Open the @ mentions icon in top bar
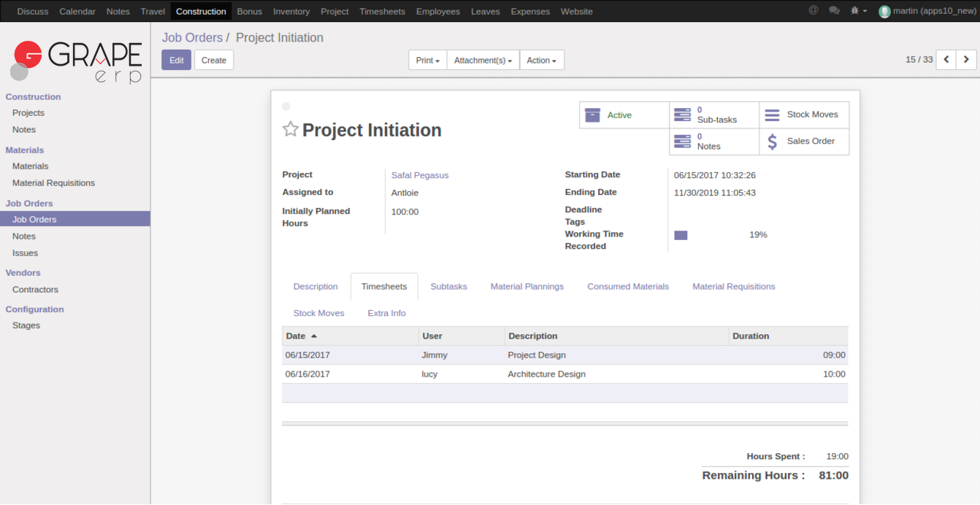Image resolution: width=980 pixels, height=505 pixels. coord(814,11)
